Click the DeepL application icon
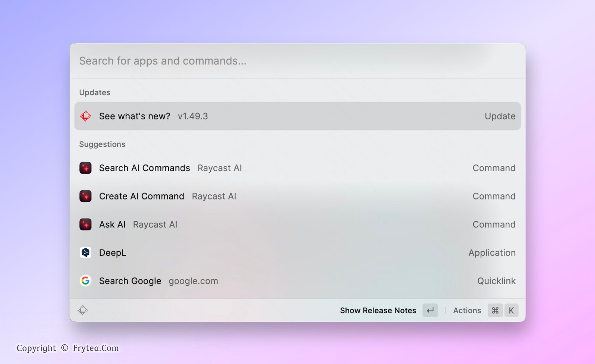 tap(85, 253)
